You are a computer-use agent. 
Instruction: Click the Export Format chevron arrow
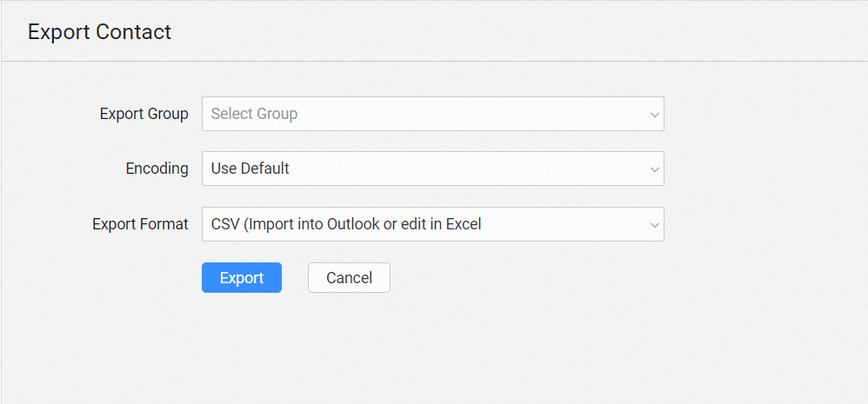(x=654, y=224)
